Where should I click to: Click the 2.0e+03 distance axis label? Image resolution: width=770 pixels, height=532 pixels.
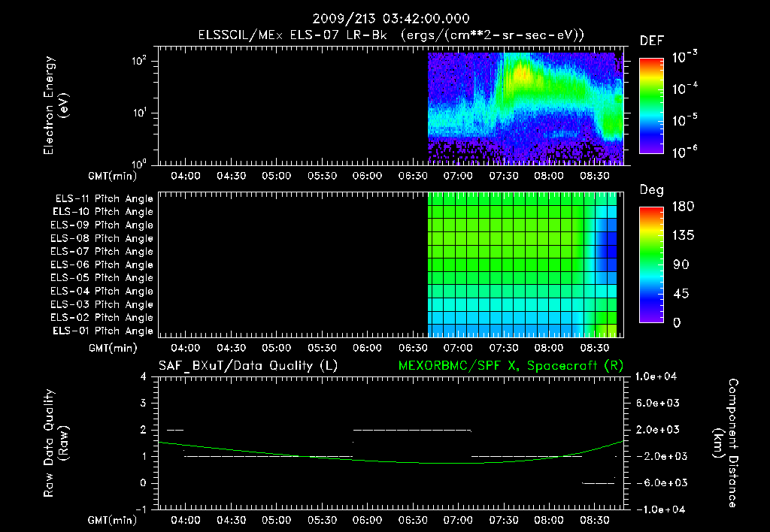[657, 430]
